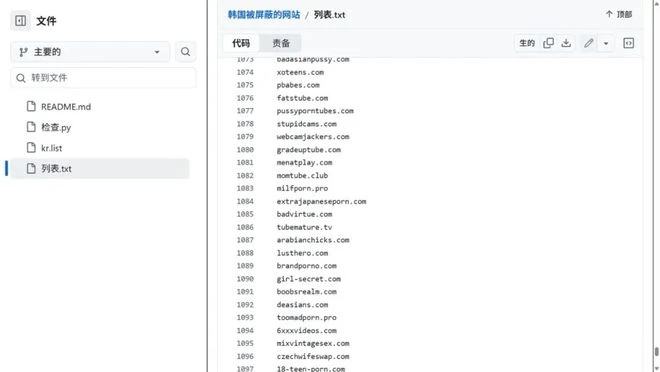The height and width of the screenshot is (372, 660).
Task: Click the text girl-secret.com
Action: click(309, 279)
